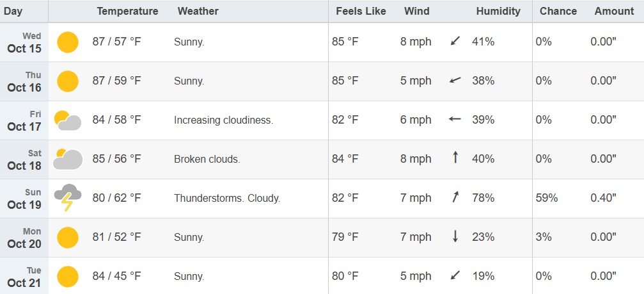644x294 pixels.
Task: Click the sun icon for Thu Oct 16
Action: (x=67, y=81)
